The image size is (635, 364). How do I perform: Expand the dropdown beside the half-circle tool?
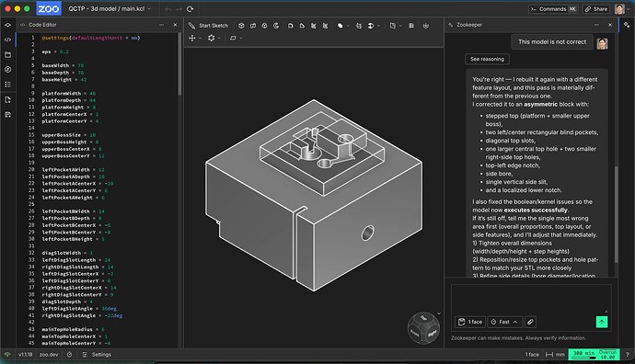[378, 26]
